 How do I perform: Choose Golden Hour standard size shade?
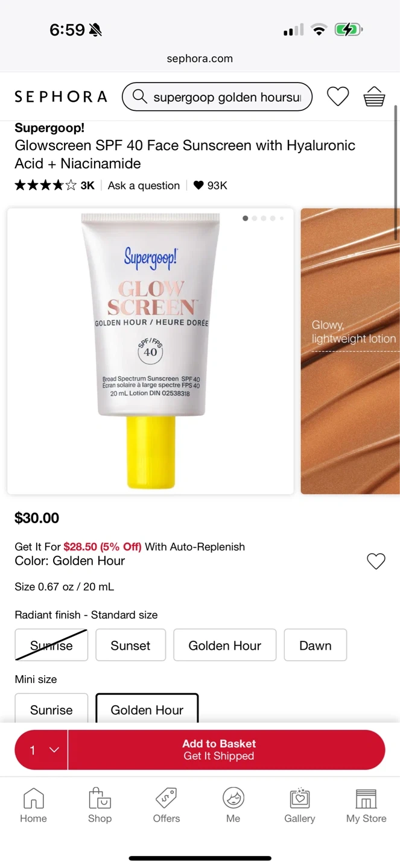[225, 645]
